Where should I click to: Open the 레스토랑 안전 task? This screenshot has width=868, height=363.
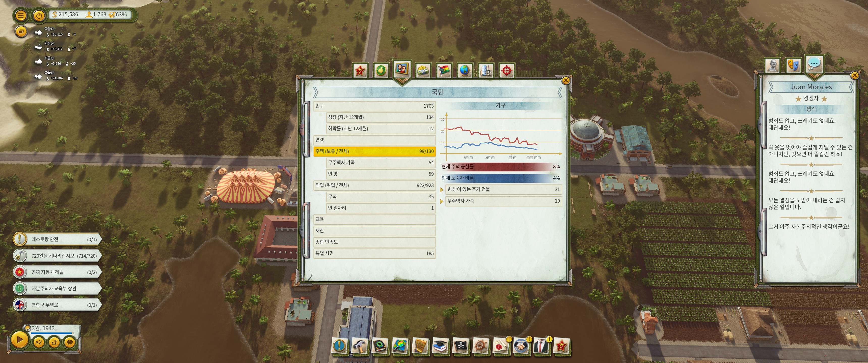57,239
